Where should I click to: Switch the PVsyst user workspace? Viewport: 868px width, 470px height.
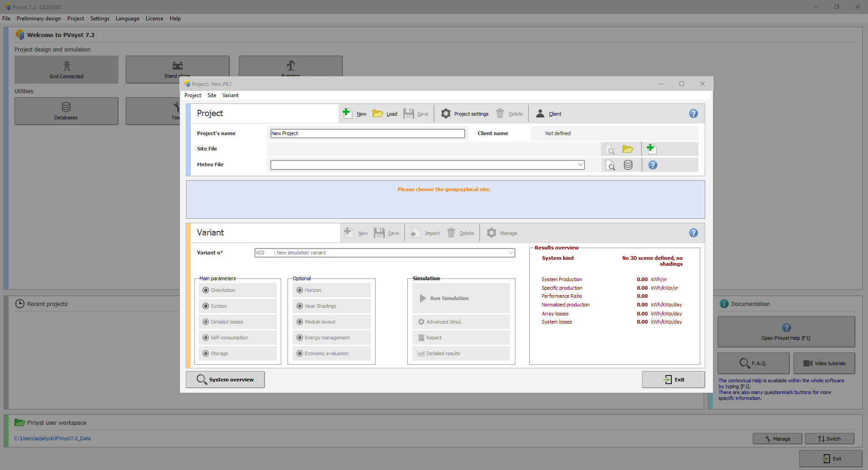(x=830, y=439)
